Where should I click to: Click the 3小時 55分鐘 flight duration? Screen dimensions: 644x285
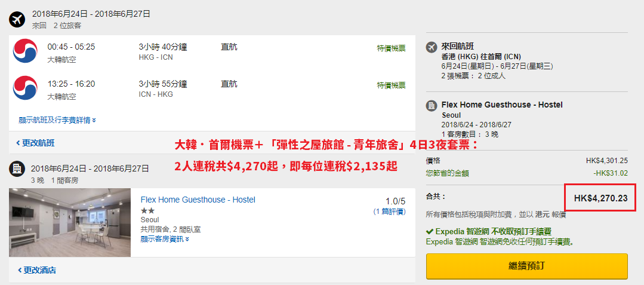(x=163, y=84)
